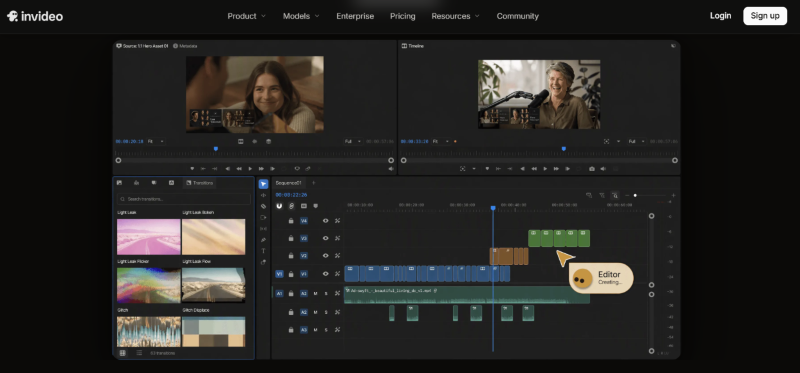Zoom in timeline with plus icon
Screen dimensions: 800x373
pos(673,195)
